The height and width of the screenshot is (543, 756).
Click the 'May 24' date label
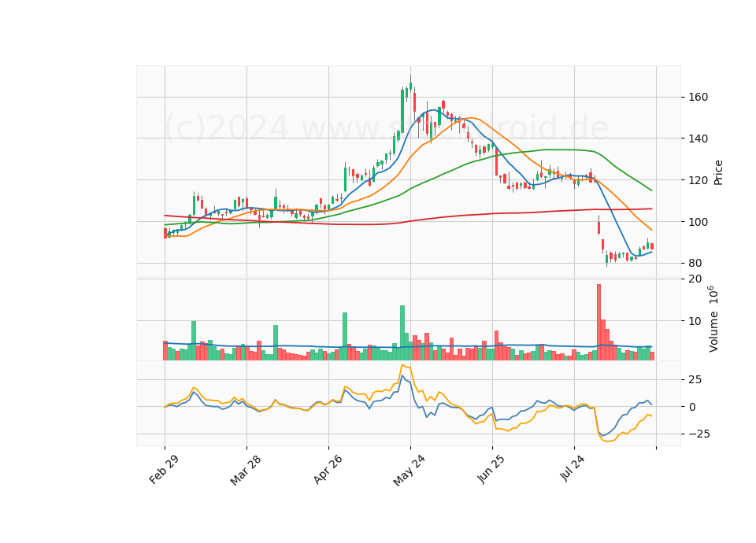pos(409,471)
